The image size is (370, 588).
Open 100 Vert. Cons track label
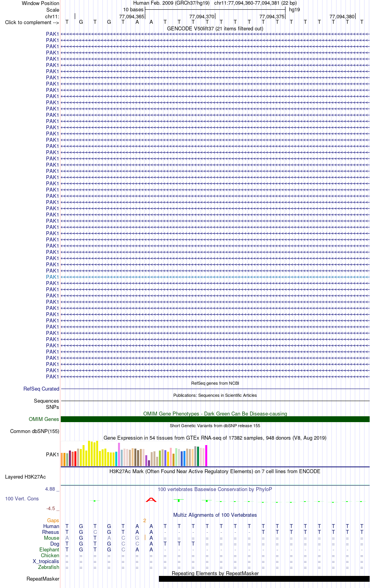tap(22, 498)
